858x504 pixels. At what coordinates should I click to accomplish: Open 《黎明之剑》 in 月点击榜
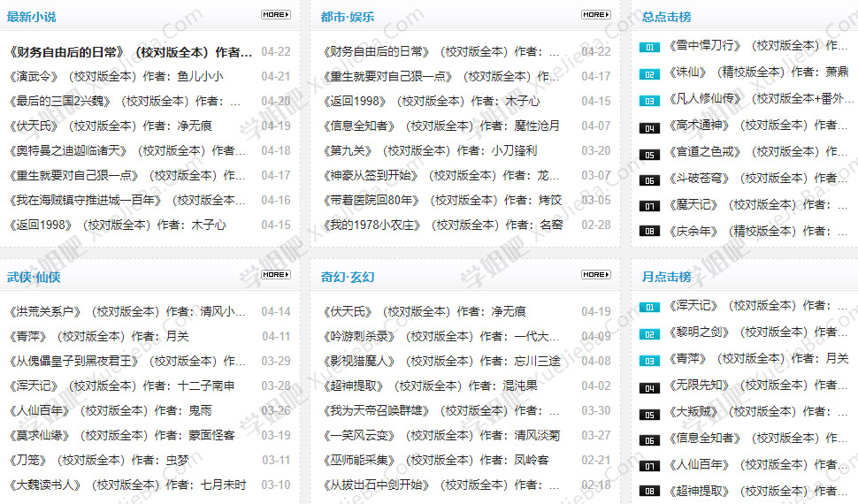(758, 332)
